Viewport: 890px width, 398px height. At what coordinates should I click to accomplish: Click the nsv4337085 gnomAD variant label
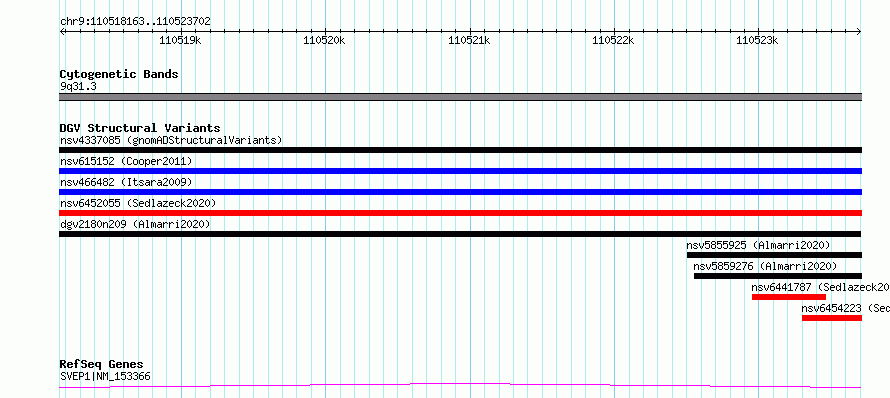(171, 140)
